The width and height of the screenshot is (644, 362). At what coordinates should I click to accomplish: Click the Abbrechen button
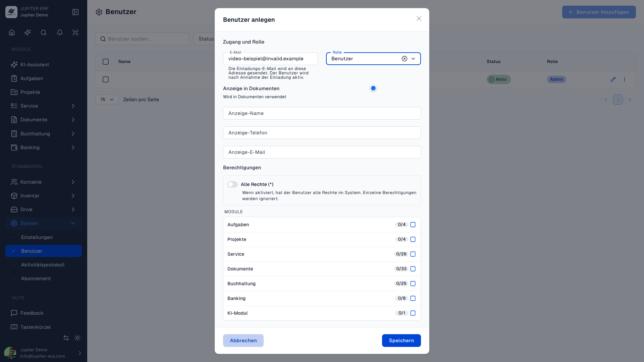(x=243, y=341)
